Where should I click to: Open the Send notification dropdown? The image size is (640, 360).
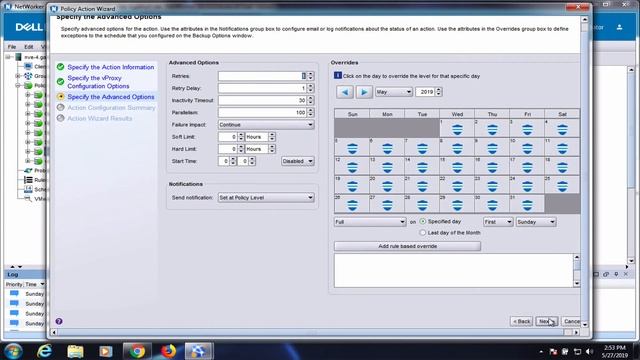(x=266, y=198)
